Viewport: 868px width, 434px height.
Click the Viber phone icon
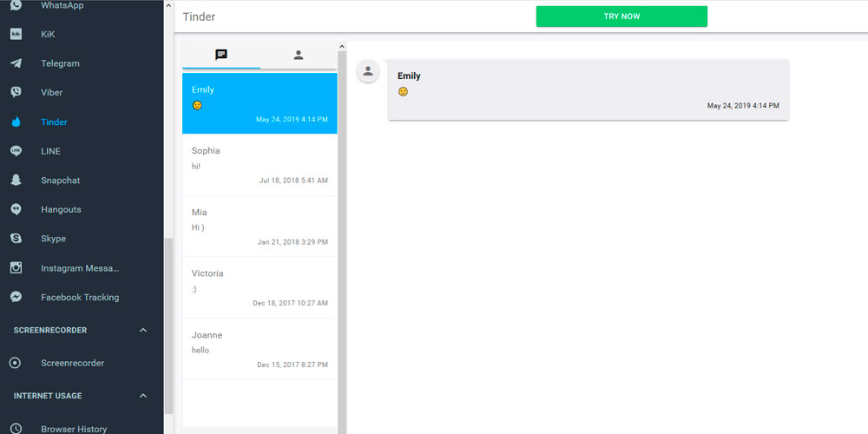(x=16, y=93)
